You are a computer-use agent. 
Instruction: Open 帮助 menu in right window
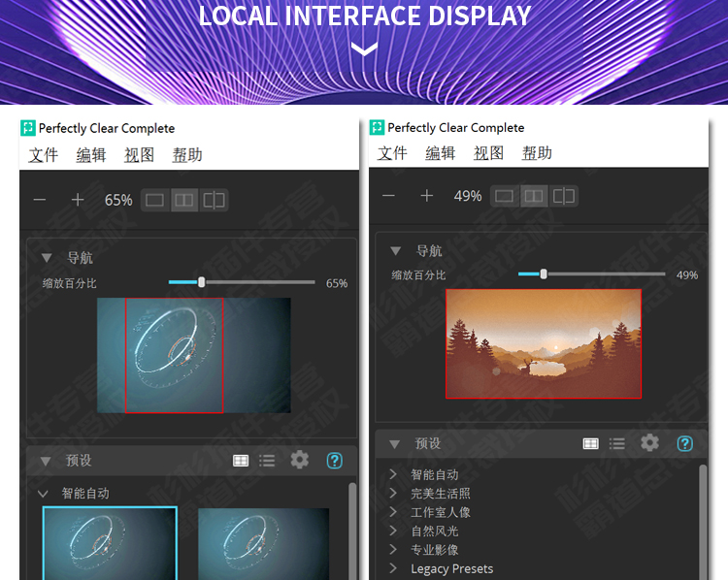pyautogui.click(x=537, y=153)
